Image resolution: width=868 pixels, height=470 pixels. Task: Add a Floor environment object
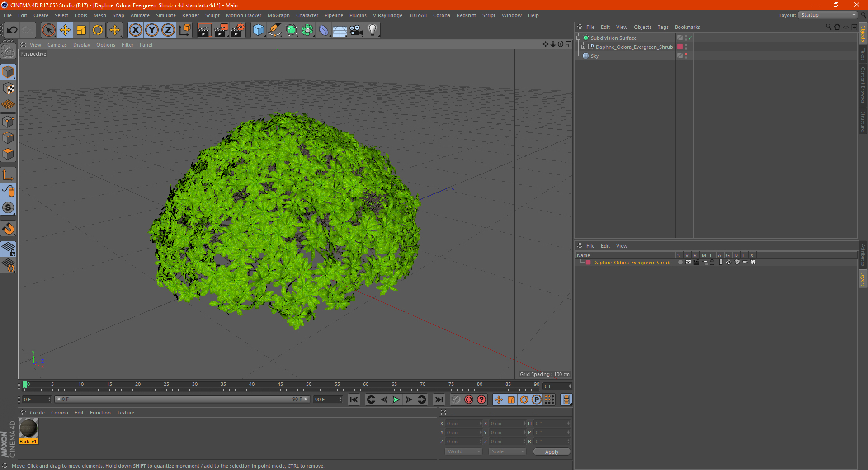(x=340, y=30)
